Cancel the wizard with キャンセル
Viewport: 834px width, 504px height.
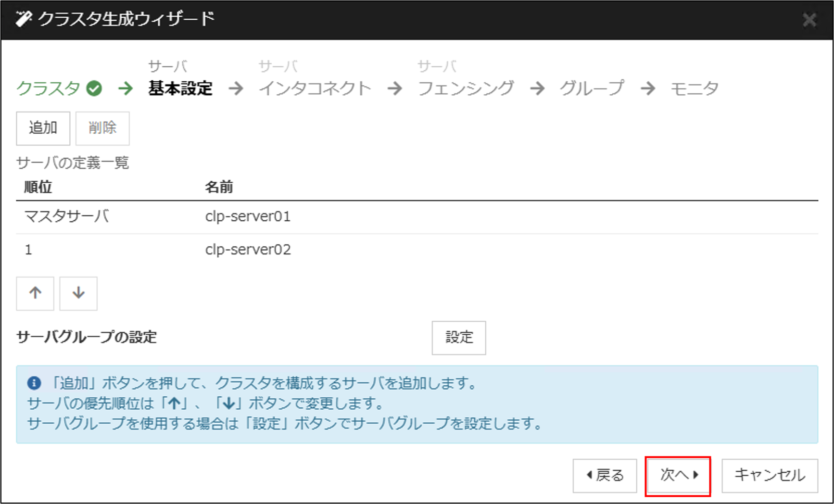point(770,475)
